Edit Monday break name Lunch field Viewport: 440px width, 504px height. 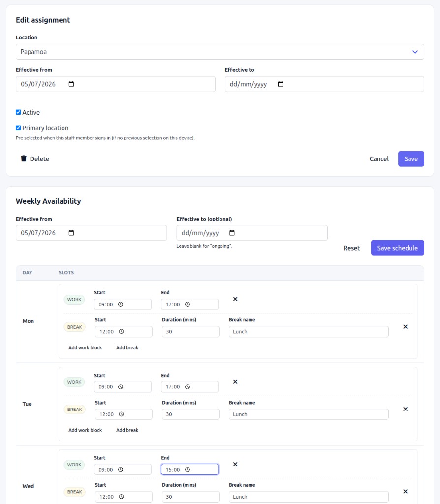(x=309, y=331)
